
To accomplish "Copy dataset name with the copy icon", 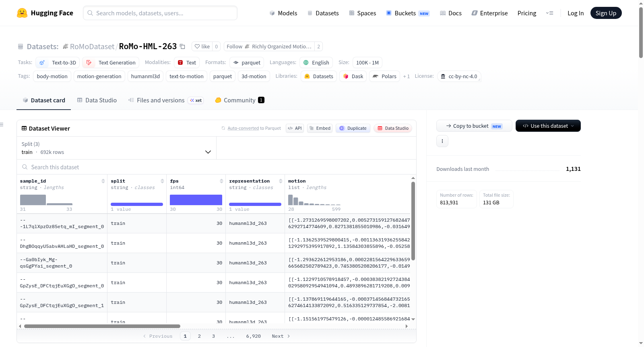I will click(x=182, y=46).
